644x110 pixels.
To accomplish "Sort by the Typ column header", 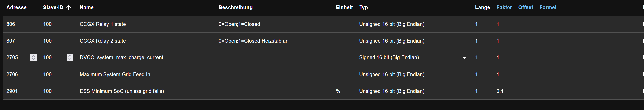I will point(364,7).
